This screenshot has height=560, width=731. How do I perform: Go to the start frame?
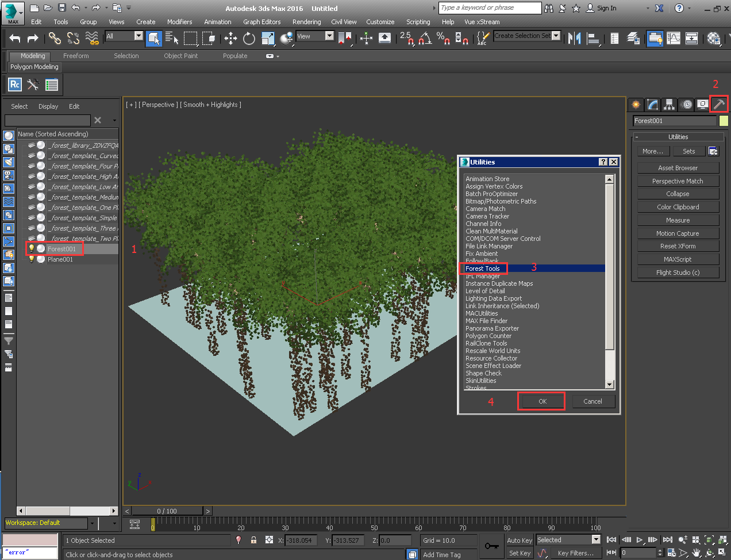click(611, 540)
